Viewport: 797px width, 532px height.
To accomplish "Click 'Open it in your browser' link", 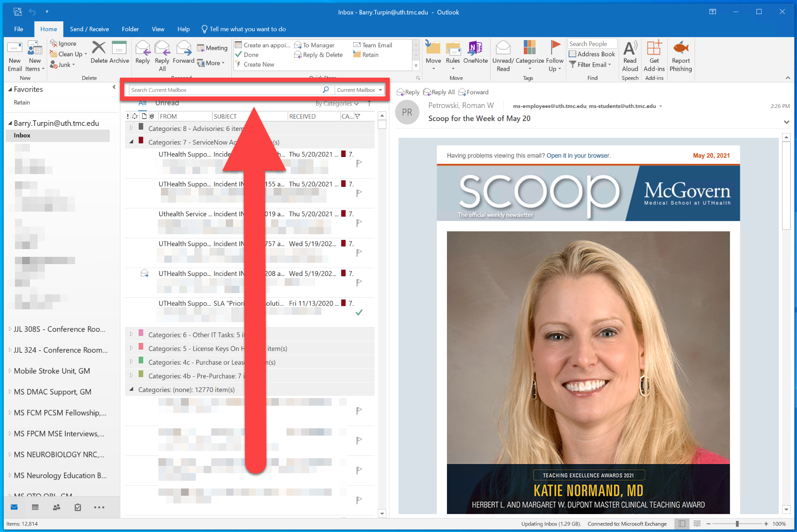I will [578, 156].
